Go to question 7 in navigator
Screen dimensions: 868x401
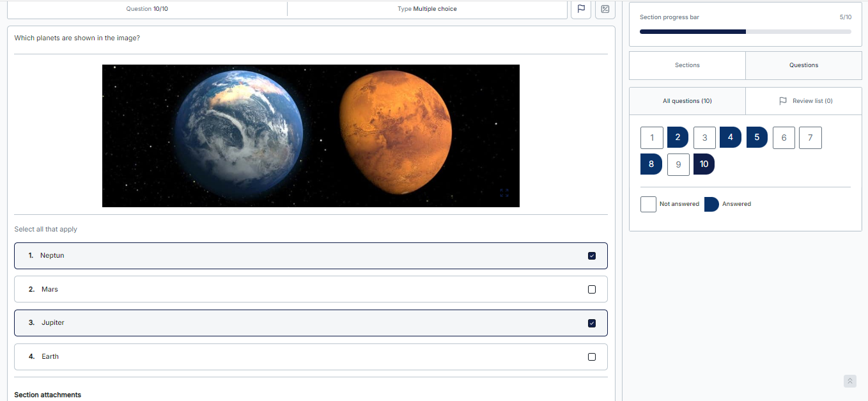(810, 138)
